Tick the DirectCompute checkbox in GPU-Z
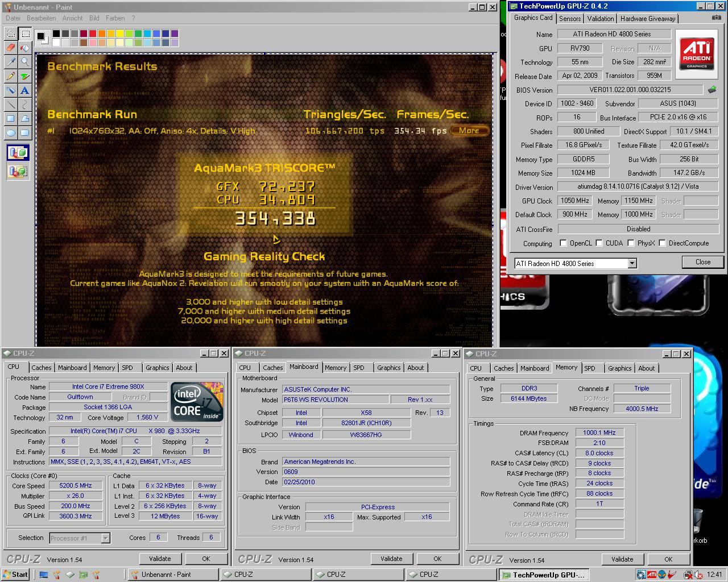 coord(662,243)
